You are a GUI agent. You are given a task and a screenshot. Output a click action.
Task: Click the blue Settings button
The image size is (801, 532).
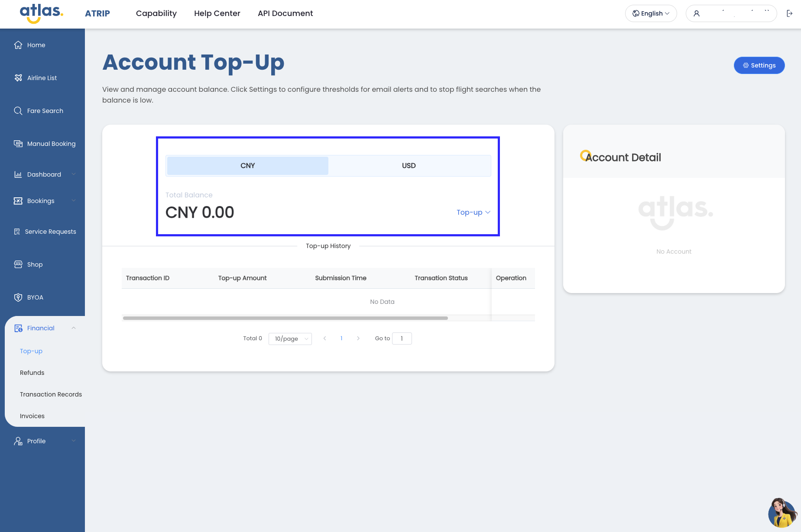tap(759, 65)
